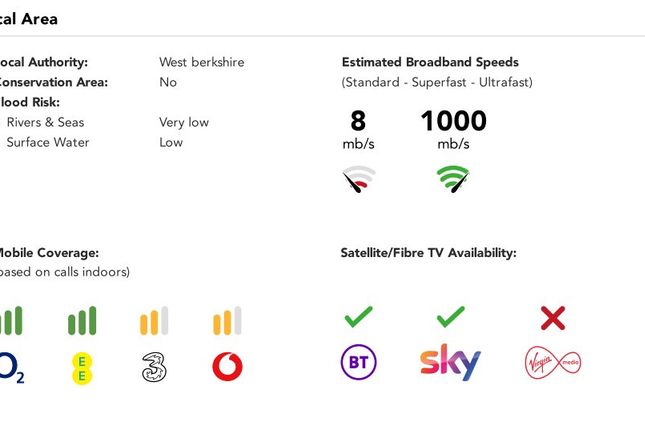Click the O2 network logo
The width and height of the screenshot is (645, 430).
tap(12, 367)
